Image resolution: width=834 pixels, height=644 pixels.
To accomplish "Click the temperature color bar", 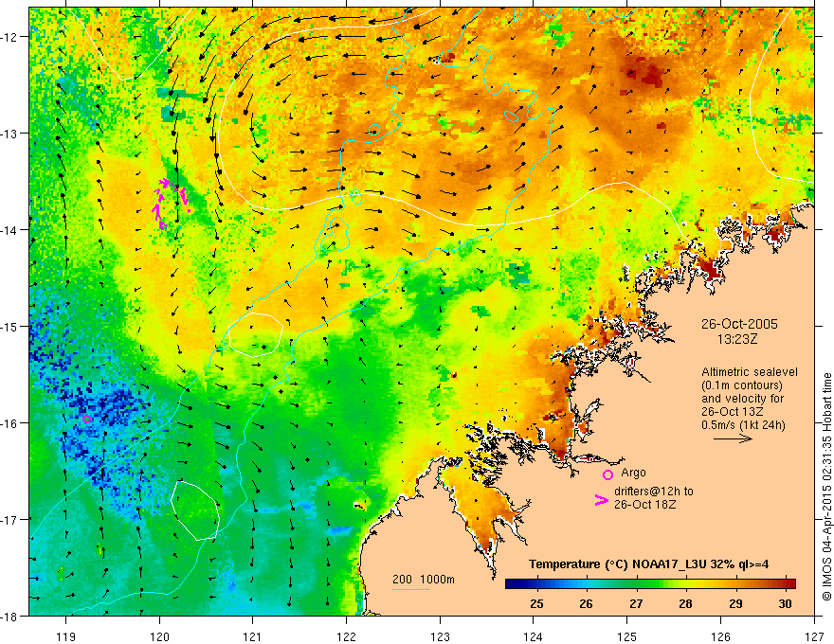I will [x=650, y=583].
